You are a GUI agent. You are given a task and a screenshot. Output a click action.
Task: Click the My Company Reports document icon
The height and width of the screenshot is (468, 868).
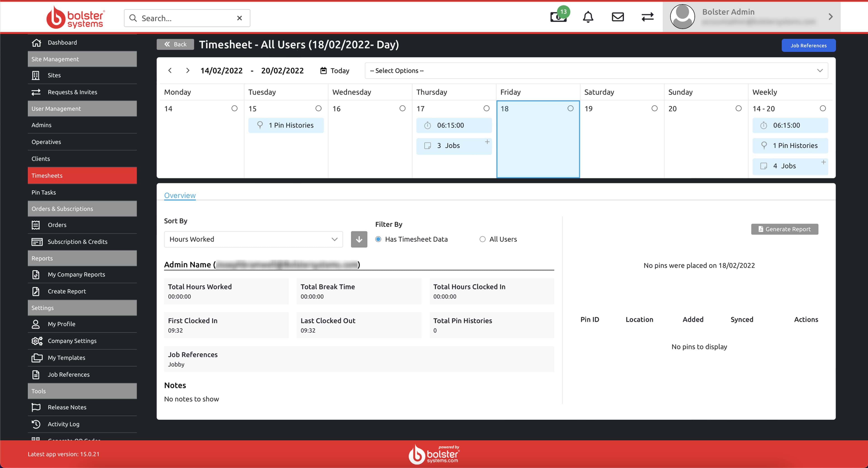[36, 275]
